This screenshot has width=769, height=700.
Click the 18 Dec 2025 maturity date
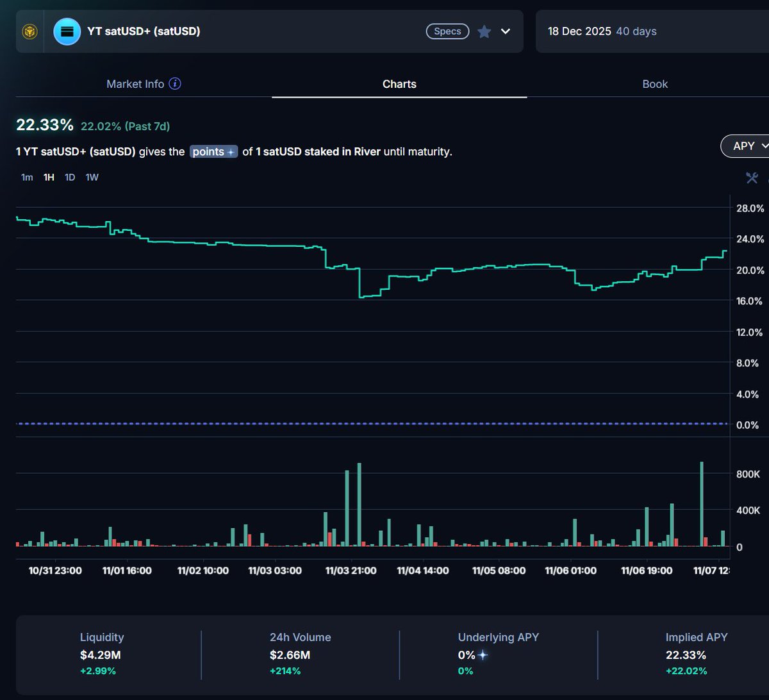click(x=579, y=31)
